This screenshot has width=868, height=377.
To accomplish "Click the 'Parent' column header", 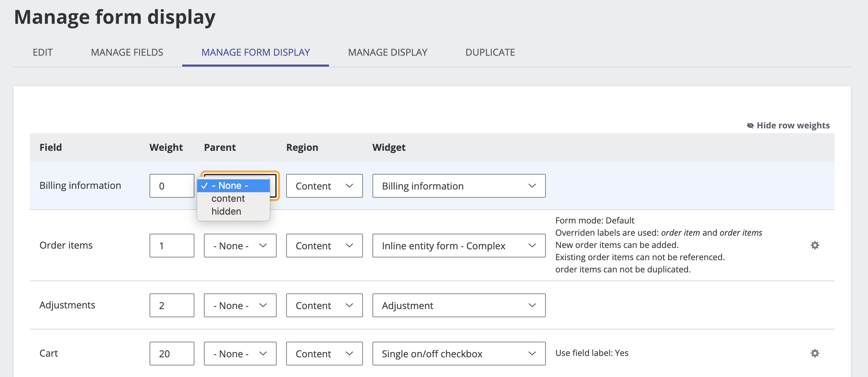I will click(x=220, y=147).
